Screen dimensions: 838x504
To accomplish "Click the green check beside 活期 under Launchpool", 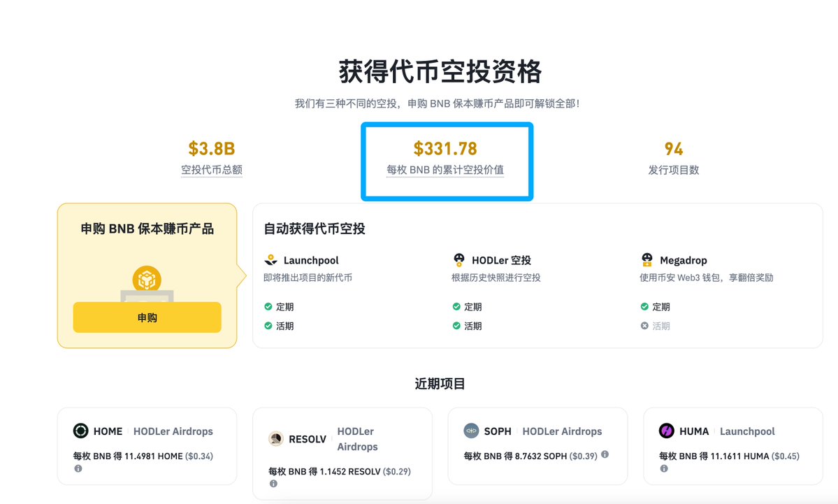I will pyautogui.click(x=268, y=326).
